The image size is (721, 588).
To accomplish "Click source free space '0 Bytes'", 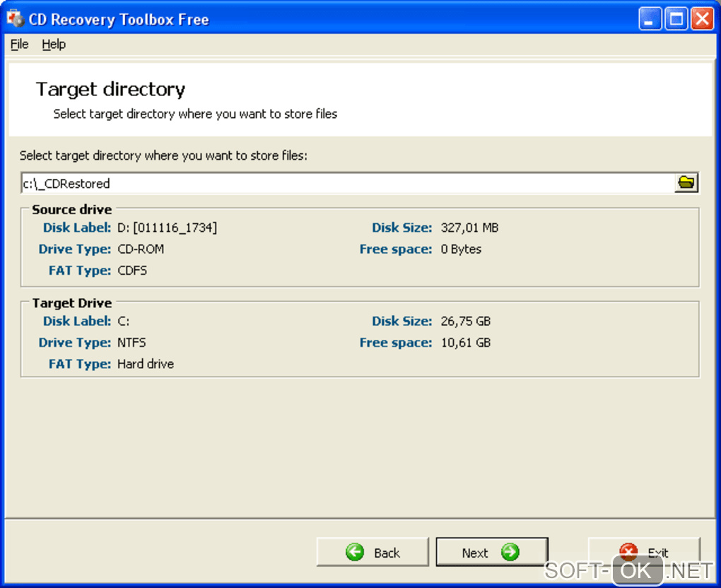I will coord(461,249).
